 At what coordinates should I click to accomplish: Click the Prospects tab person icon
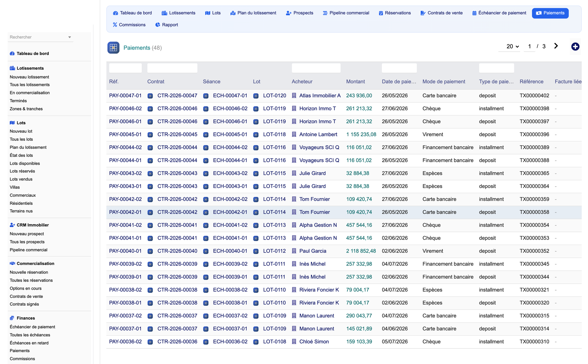289,13
